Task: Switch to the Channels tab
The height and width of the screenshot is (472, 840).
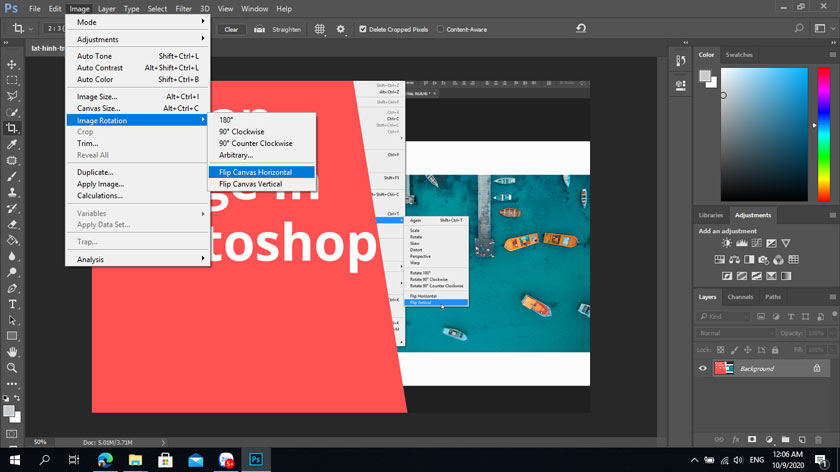Action: 740,297
